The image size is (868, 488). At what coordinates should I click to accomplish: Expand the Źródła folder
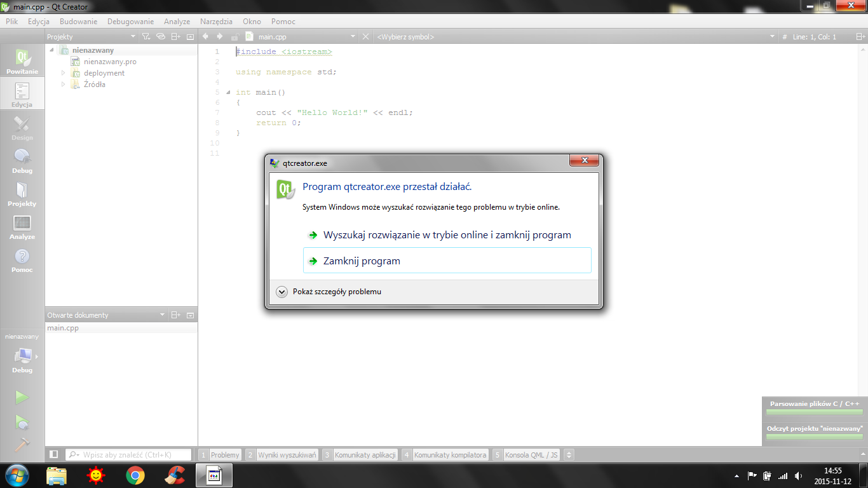[x=63, y=85]
